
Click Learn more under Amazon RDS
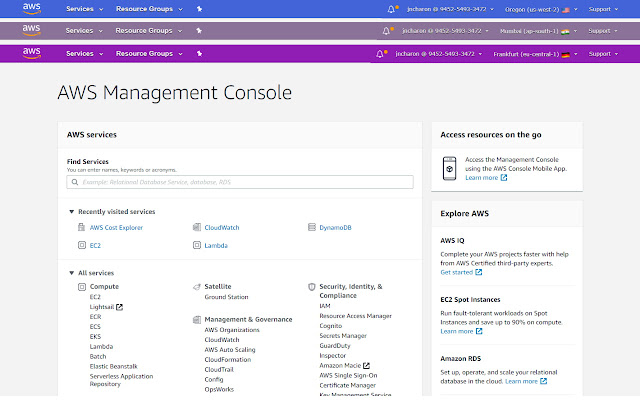[521, 381]
